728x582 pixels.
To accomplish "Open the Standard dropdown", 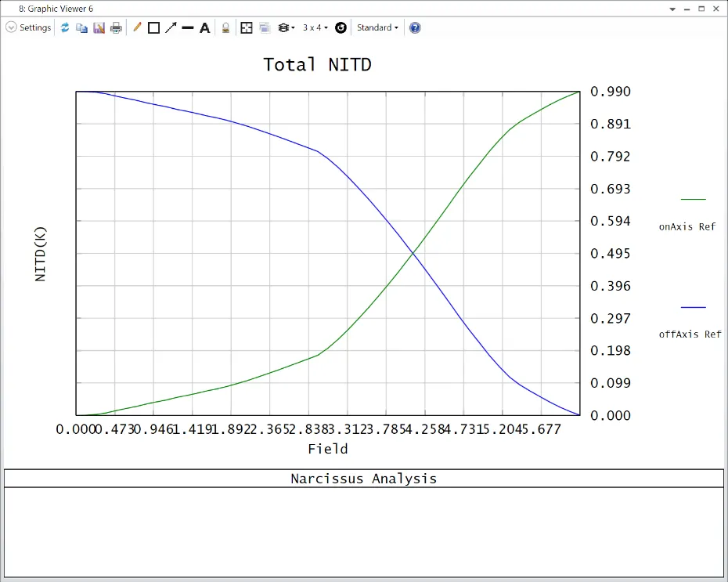I will pyautogui.click(x=377, y=27).
